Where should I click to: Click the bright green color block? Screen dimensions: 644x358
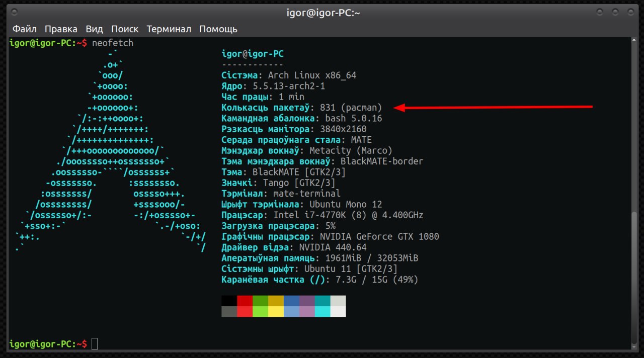click(260, 312)
